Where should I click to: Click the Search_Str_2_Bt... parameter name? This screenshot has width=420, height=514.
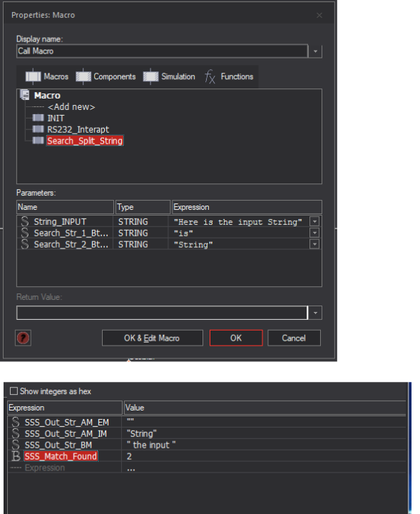[71, 245]
